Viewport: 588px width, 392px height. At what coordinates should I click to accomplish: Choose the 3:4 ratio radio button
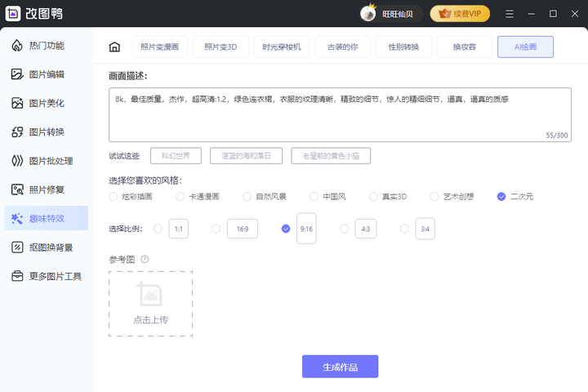404,229
